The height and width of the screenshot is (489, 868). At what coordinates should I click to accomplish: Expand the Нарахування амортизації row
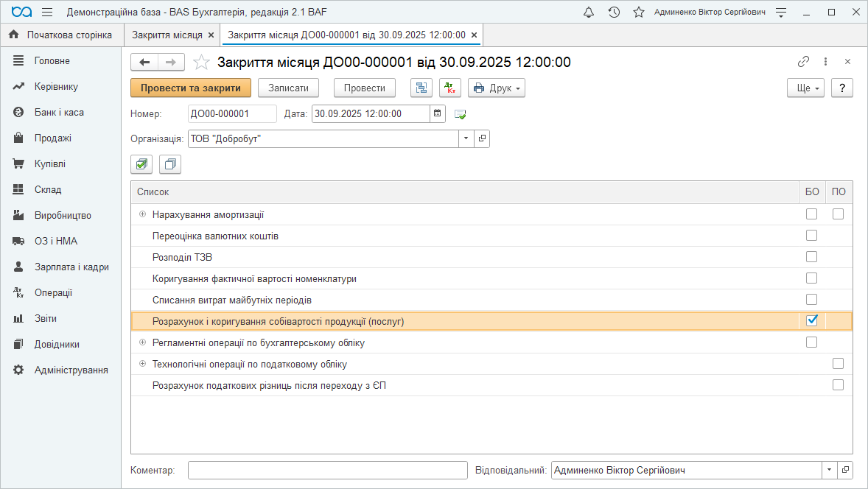pos(143,214)
